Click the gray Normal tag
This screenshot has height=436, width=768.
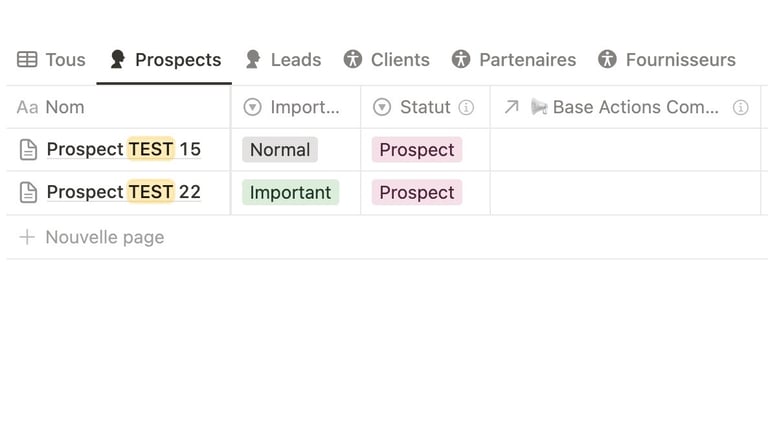[x=280, y=150]
